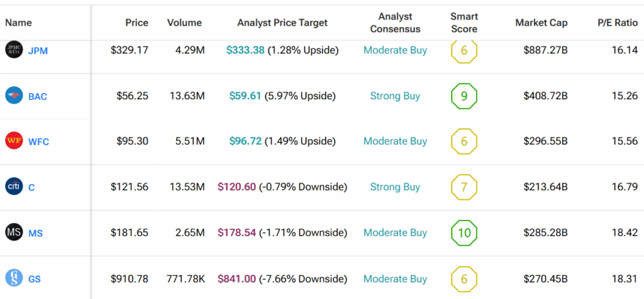Click the Goldman Sachs logo icon
The image size is (644, 299).
[x=14, y=278]
